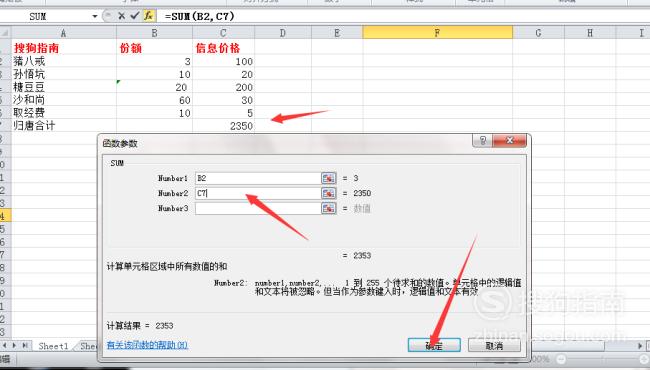
Task: Click cell with header 搜狗指南
Action: [x=63, y=48]
